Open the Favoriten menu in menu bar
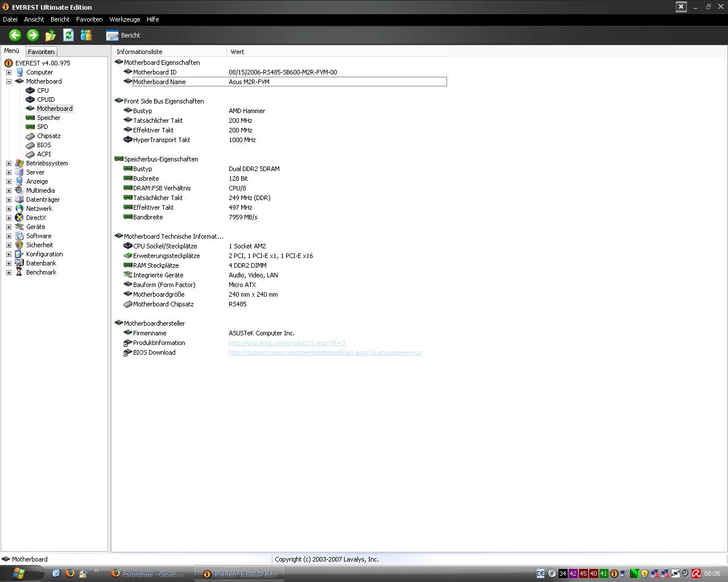Viewport: 728px width, 582px height. click(89, 19)
